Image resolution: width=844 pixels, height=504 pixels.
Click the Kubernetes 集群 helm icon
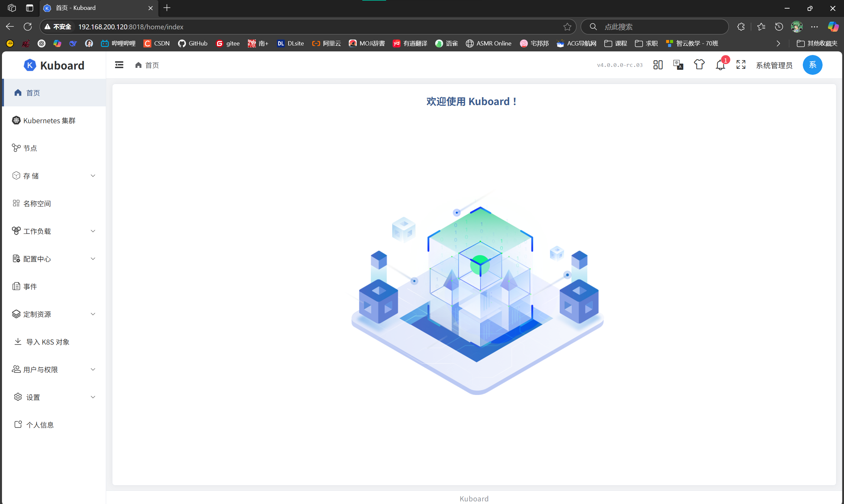click(x=16, y=120)
